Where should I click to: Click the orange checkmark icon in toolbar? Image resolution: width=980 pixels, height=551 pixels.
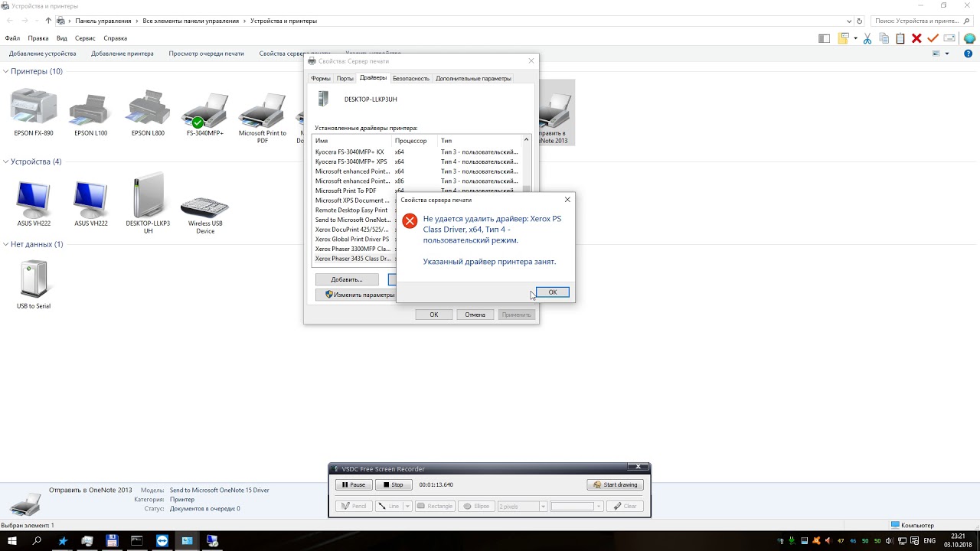[x=933, y=38]
